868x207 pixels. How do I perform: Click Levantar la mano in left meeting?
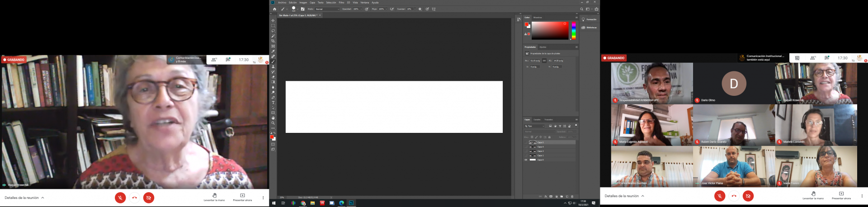214,198
